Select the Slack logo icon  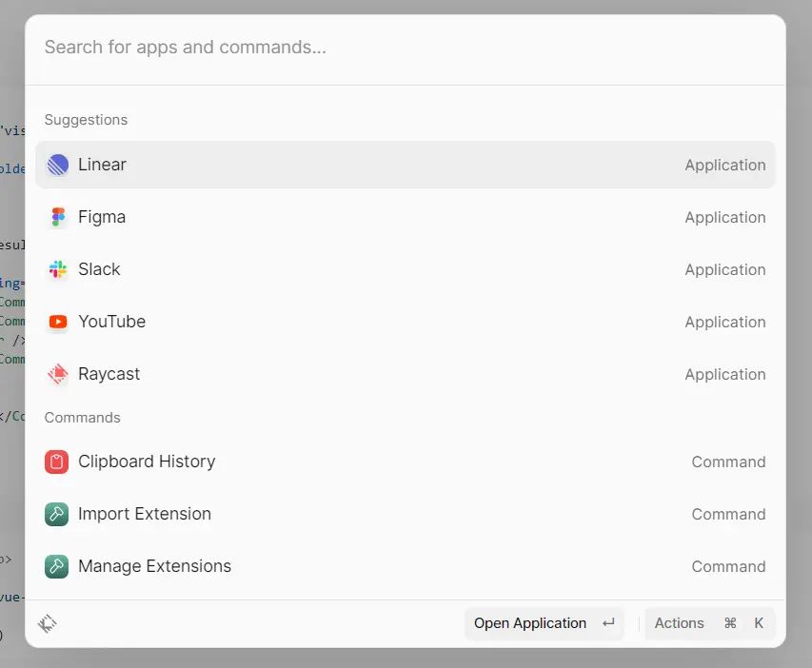pos(58,270)
